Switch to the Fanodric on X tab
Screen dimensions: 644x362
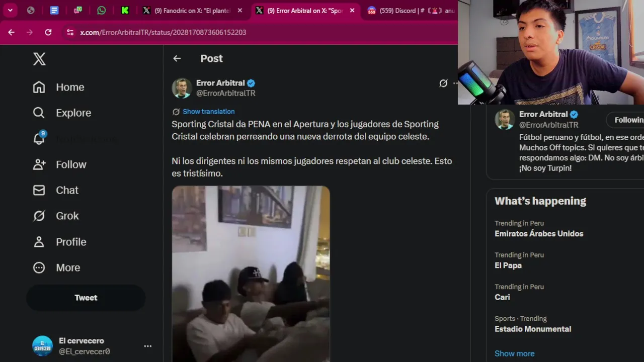(191, 11)
